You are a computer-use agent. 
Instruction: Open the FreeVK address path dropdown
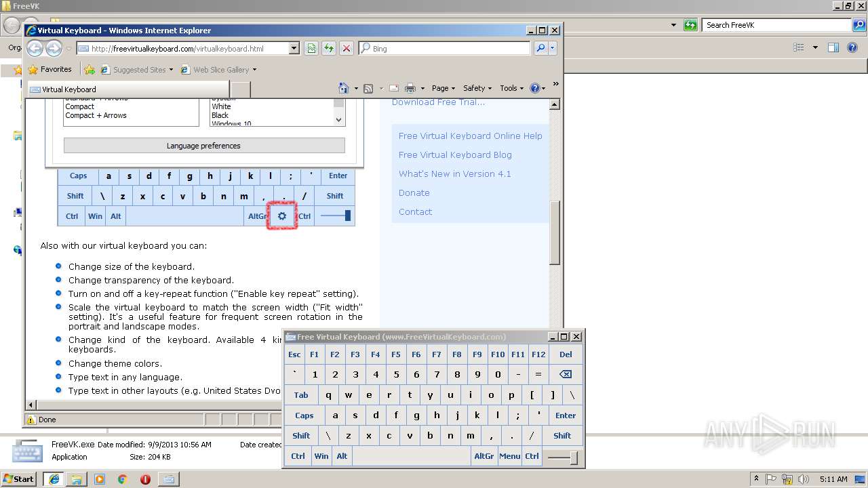673,25
